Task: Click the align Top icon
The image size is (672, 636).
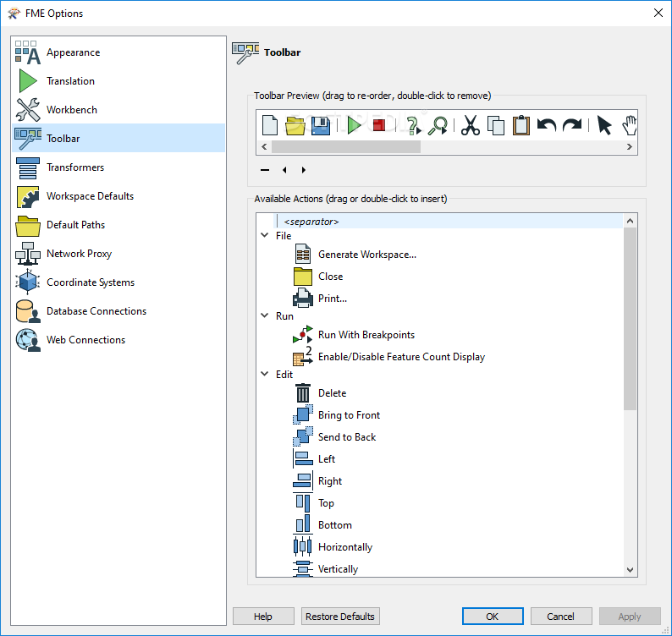Action: [x=303, y=503]
